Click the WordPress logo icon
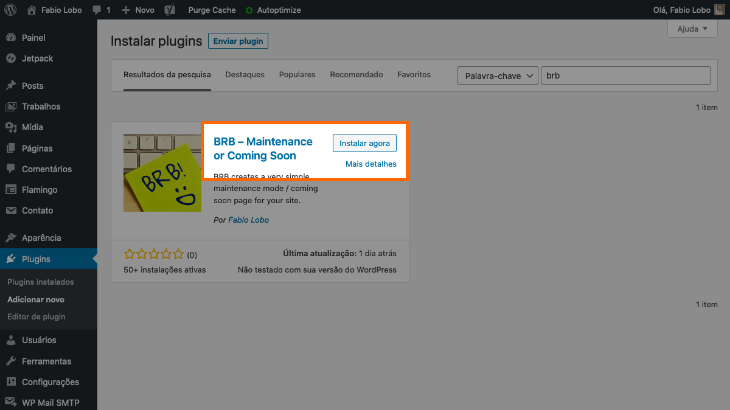Screen dimensions: 730x410 tap(10, 10)
